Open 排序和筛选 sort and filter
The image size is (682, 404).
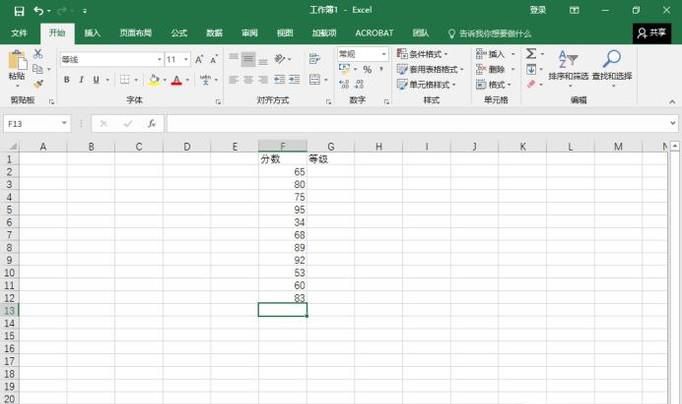(568, 67)
